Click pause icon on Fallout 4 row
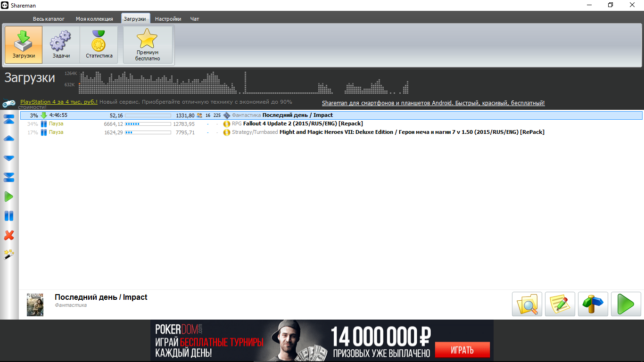Screen dimensions: 644x362 pos(44,124)
